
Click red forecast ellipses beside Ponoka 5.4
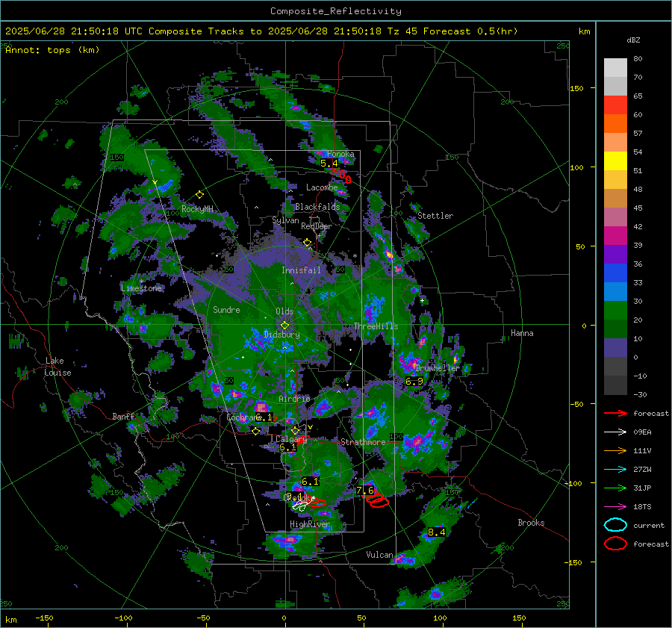pos(343,175)
